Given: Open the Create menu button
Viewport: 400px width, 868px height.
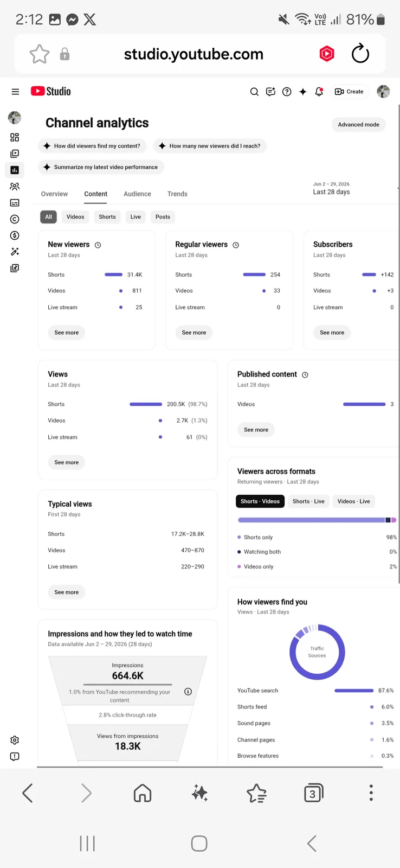Looking at the screenshot, I should pyautogui.click(x=350, y=92).
